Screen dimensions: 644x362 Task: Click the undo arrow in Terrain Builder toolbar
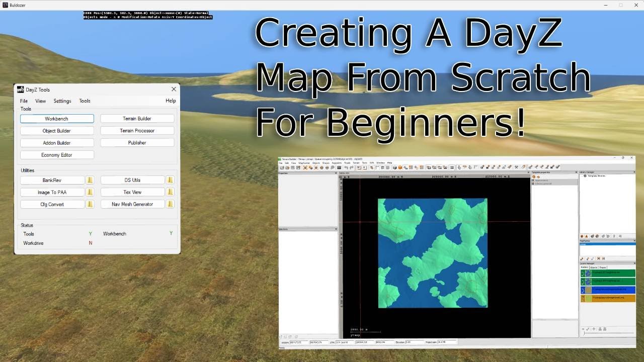coord(346,167)
